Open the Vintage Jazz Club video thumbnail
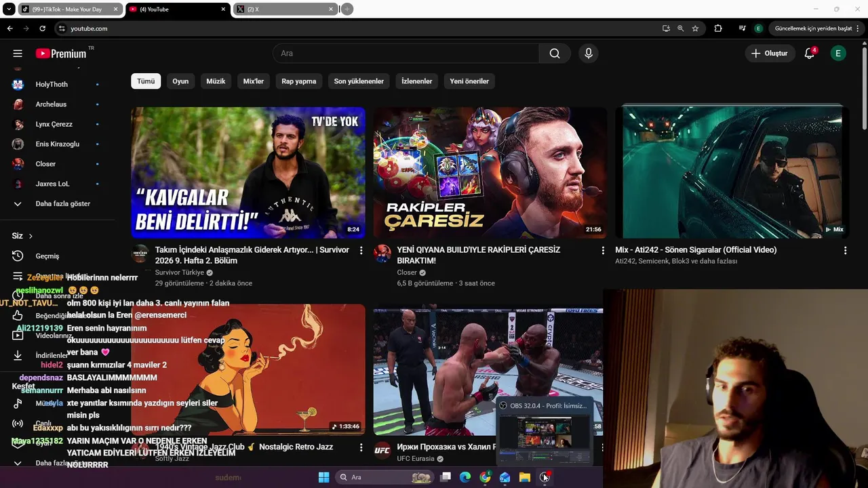This screenshot has width=868, height=488. pyautogui.click(x=248, y=369)
